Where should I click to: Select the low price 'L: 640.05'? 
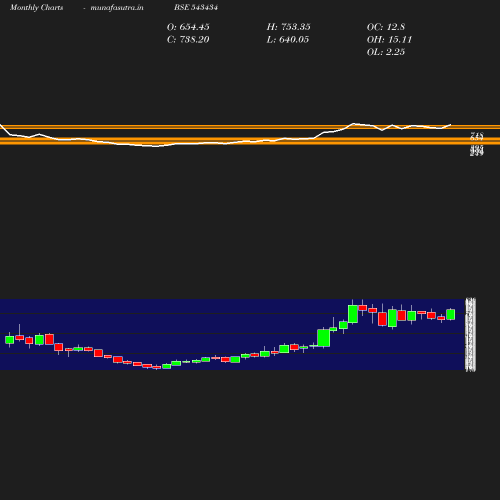coord(288,40)
